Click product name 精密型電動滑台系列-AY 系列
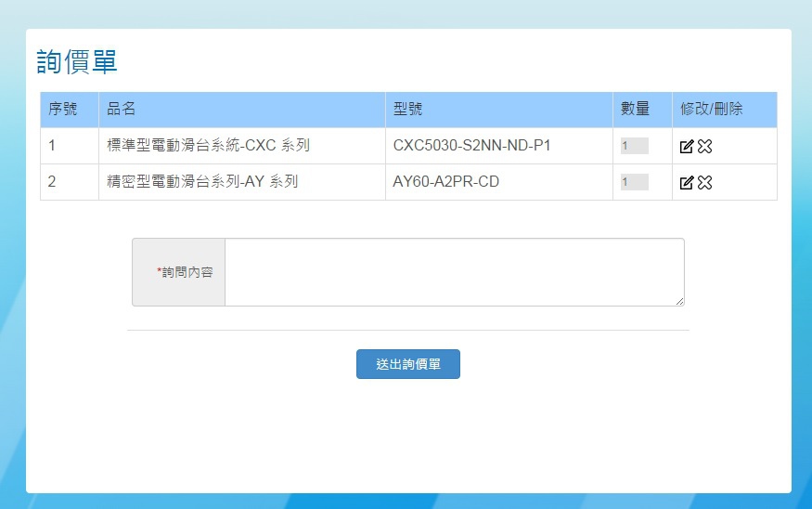Screen dimensions: 812x509 click(x=202, y=181)
